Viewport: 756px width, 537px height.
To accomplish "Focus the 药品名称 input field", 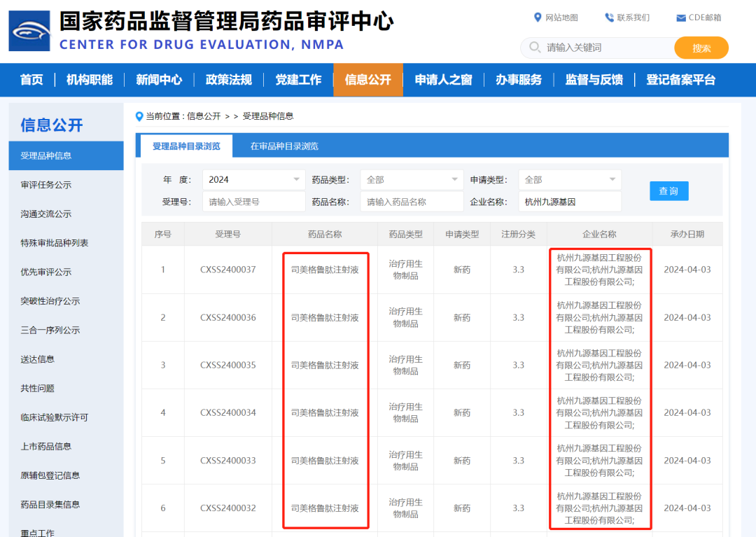I will click(412, 202).
